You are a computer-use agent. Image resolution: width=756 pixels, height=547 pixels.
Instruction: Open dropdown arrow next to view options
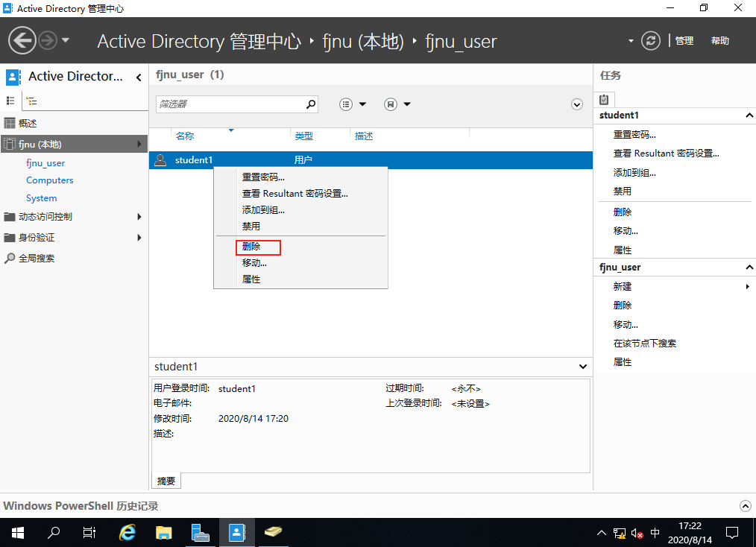[x=363, y=104]
